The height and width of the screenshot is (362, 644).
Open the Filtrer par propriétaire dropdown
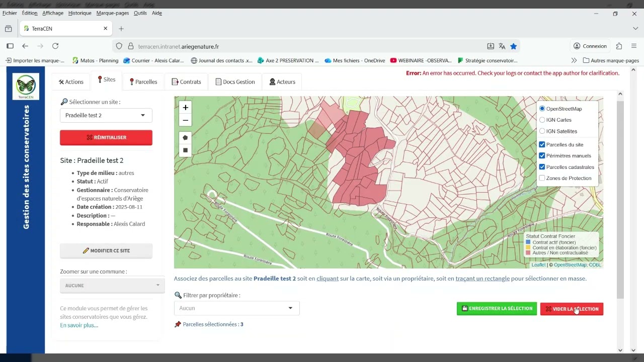[236, 308]
